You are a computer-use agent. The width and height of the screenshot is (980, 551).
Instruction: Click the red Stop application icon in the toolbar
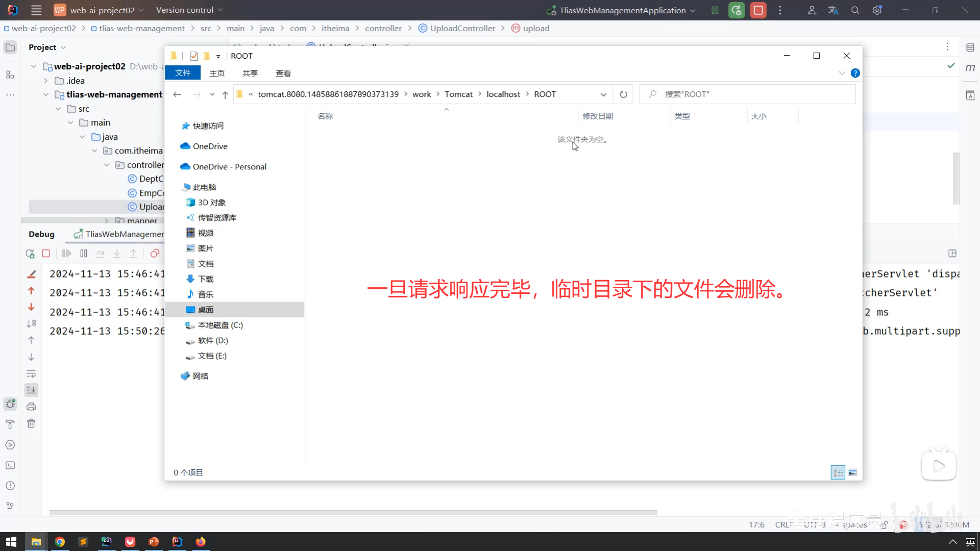point(758,10)
